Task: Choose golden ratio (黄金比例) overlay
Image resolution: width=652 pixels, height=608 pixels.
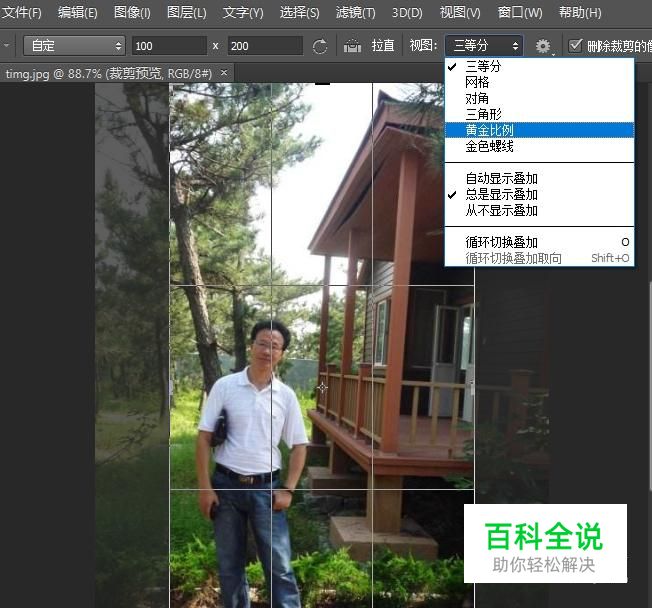Action: coord(490,130)
